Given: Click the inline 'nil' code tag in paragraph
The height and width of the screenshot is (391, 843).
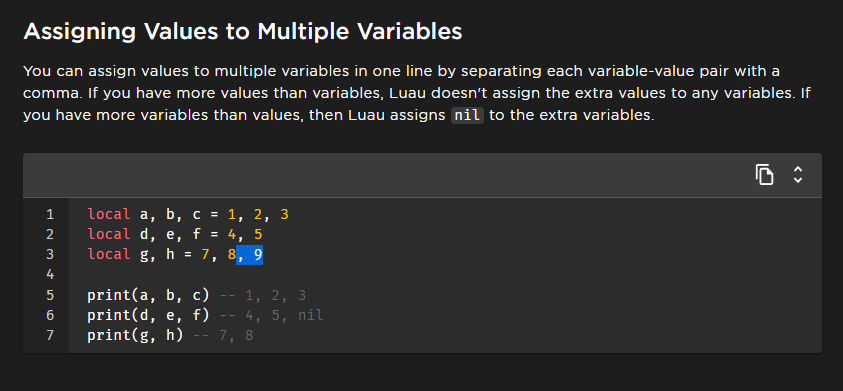Looking at the screenshot, I should click(468, 115).
